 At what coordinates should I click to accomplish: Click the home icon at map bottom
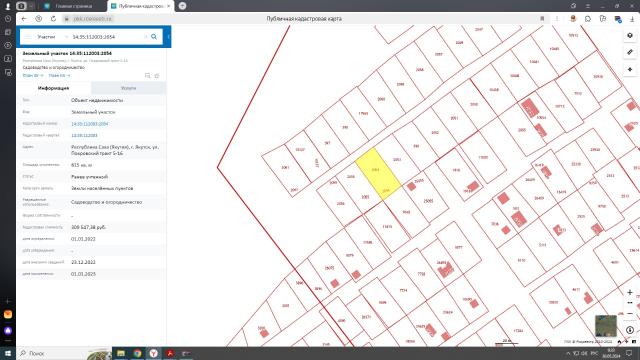pyautogui.click(x=619, y=342)
